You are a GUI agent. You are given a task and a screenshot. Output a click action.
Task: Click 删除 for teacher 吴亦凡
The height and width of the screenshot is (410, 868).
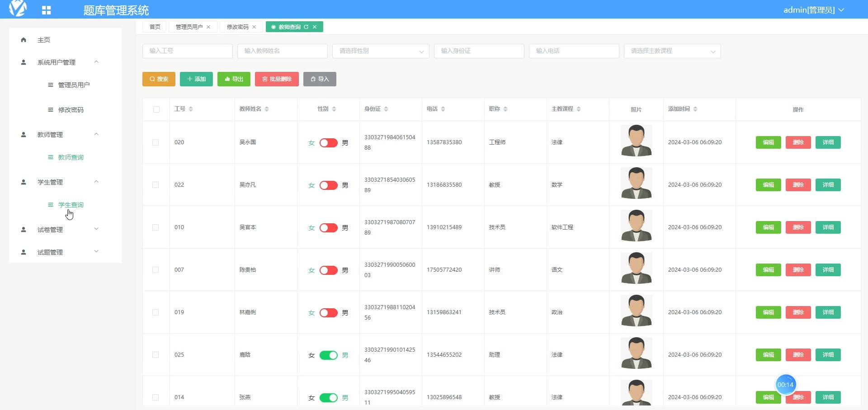point(798,185)
